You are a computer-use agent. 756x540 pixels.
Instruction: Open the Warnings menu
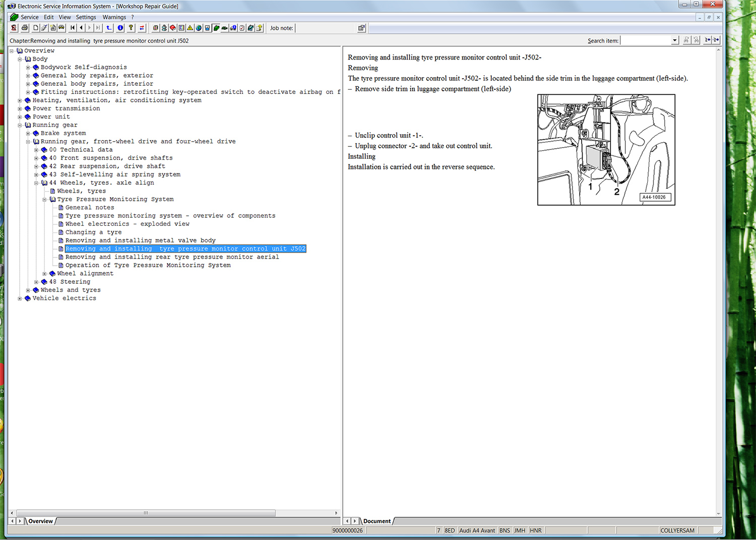tap(114, 17)
